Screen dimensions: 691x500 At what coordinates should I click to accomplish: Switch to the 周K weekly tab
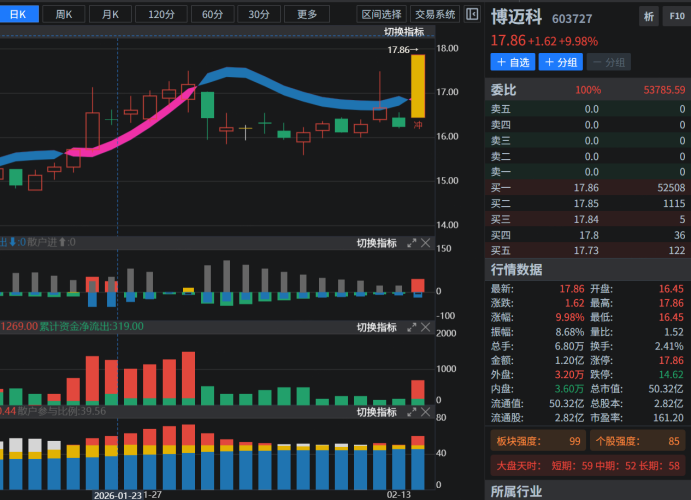tap(64, 14)
